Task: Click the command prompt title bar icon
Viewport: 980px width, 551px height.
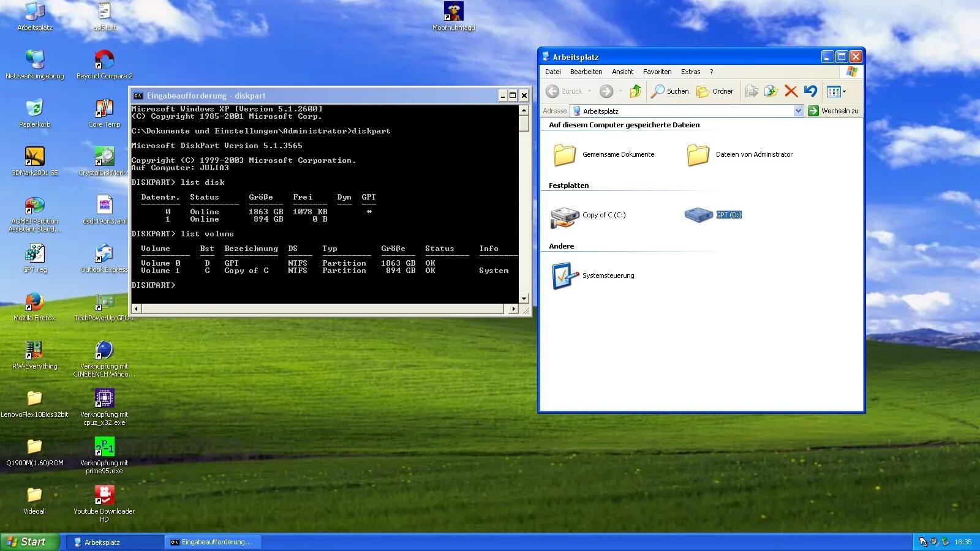Action: [138, 96]
